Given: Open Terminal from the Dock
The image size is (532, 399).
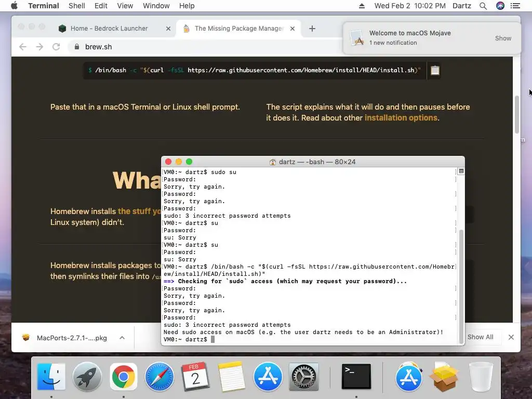Looking at the screenshot, I should [x=356, y=376].
